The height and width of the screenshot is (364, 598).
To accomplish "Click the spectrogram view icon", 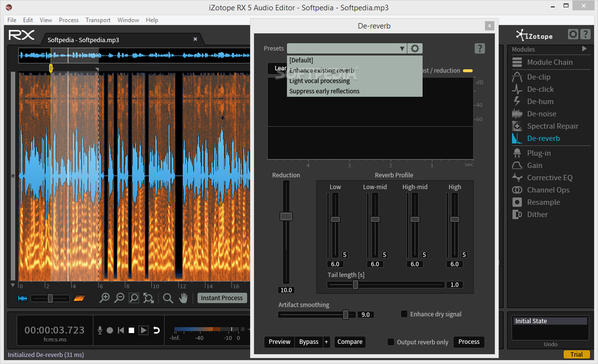I will point(79,298).
